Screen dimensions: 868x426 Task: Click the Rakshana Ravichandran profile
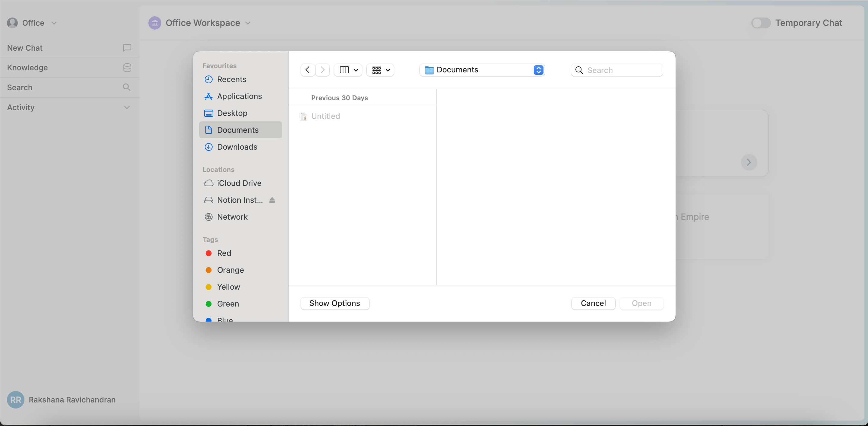tap(61, 400)
